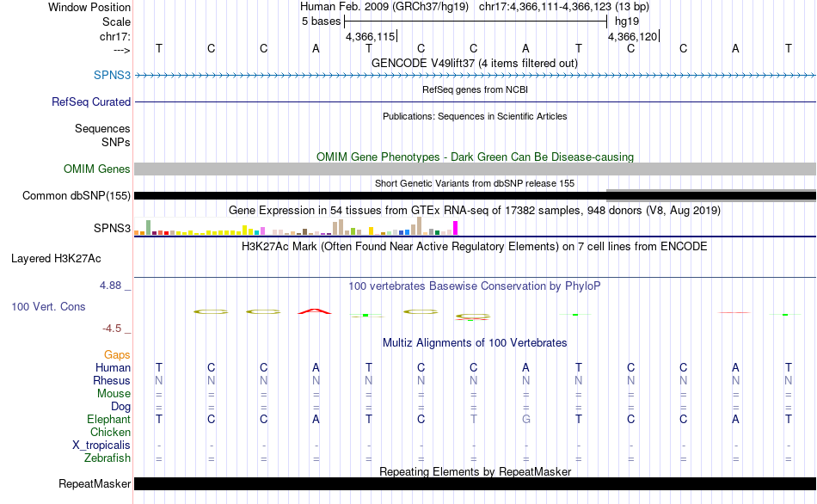Click the blue SPNS3 gene arrow line
This screenshot has height=504, width=817.
(475, 76)
